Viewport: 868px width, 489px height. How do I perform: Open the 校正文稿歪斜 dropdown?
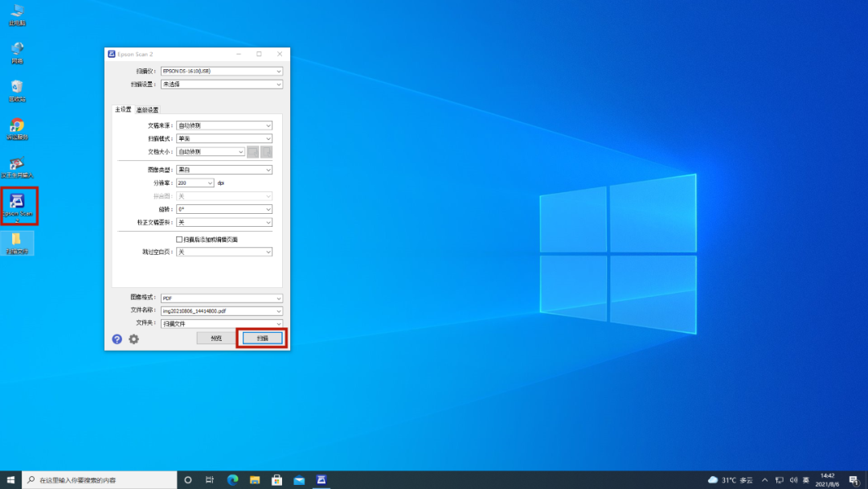coord(223,223)
